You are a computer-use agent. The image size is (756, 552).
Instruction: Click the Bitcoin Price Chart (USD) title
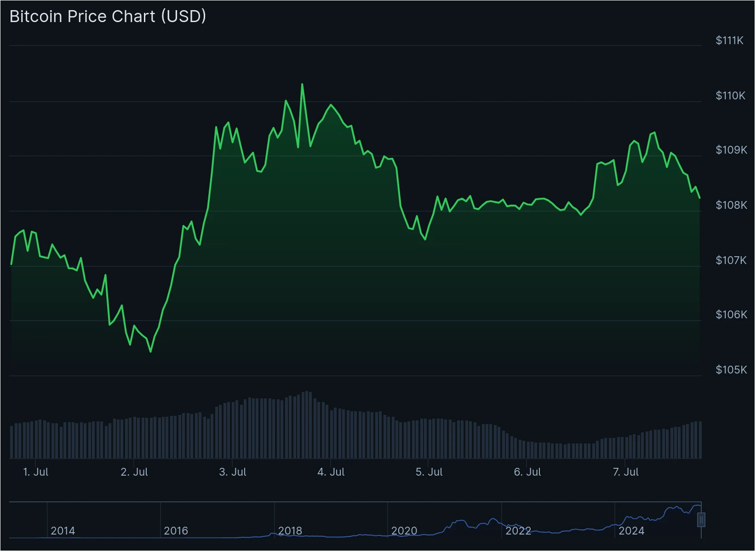108,17
